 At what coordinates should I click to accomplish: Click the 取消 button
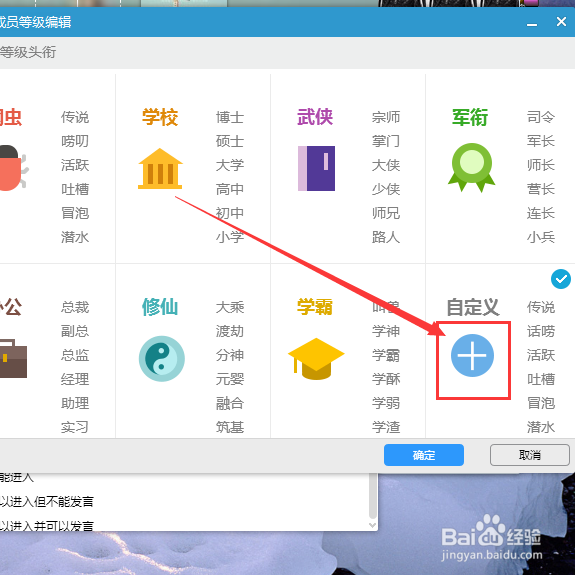pyautogui.click(x=530, y=455)
